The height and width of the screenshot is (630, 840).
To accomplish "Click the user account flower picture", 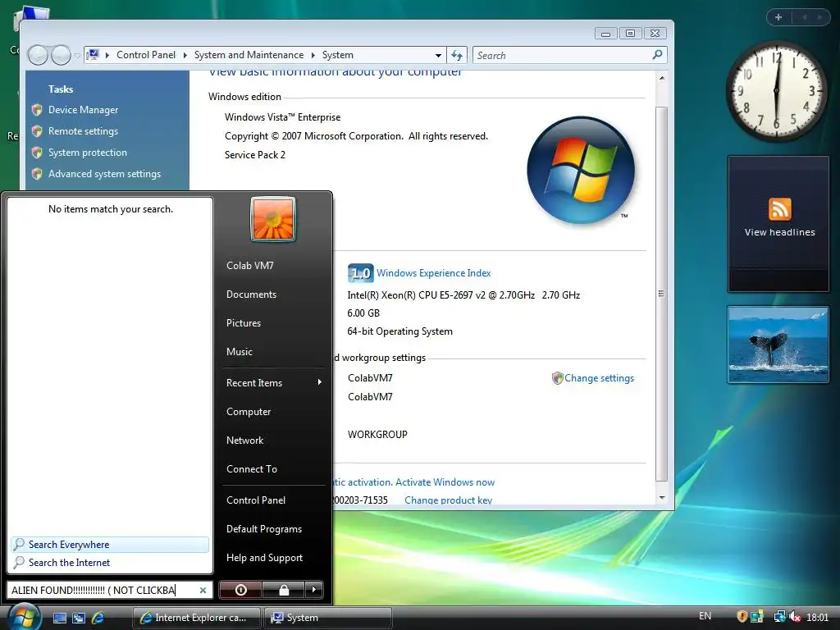I will [x=273, y=219].
